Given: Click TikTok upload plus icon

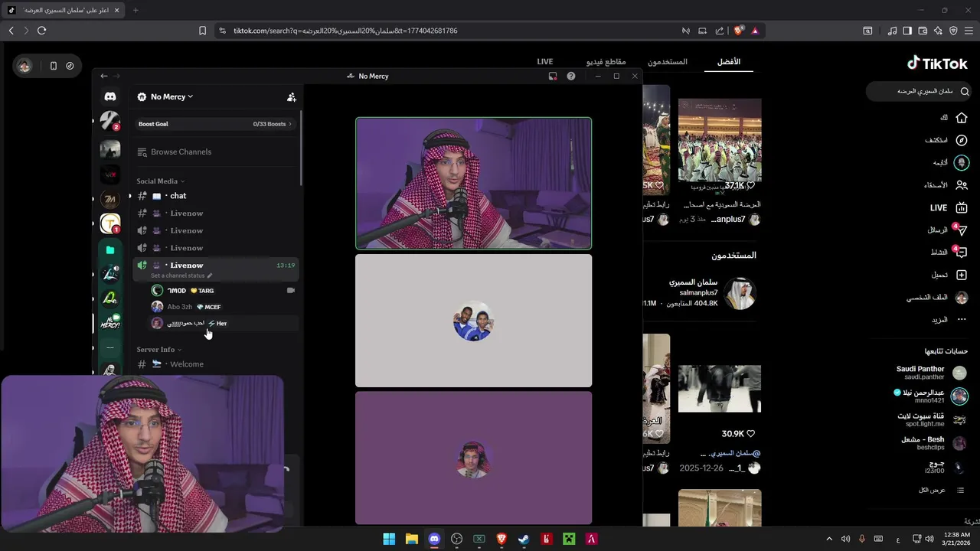Looking at the screenshot, I should click(962, 275).
